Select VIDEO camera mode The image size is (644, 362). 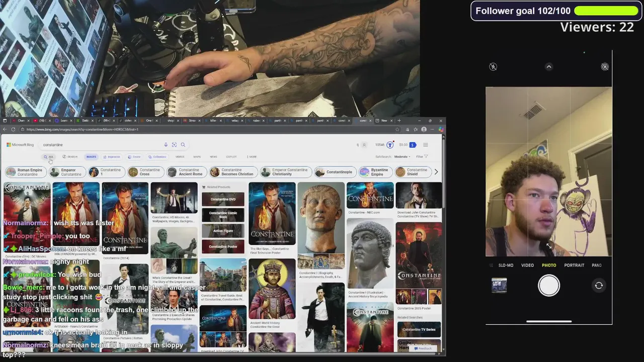coord(527,265)
